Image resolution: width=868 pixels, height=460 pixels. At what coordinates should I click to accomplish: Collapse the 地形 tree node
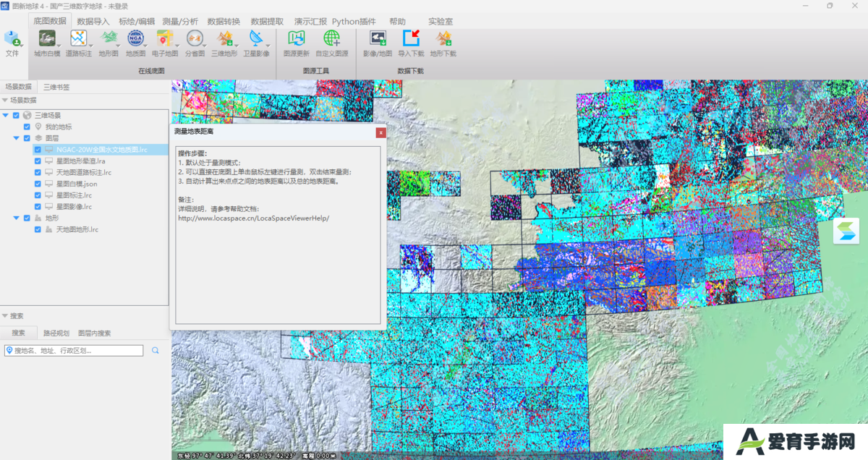[x=17, y=218]
